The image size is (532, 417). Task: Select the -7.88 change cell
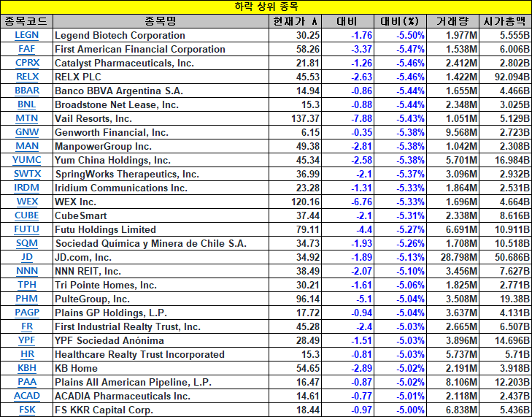347,118
